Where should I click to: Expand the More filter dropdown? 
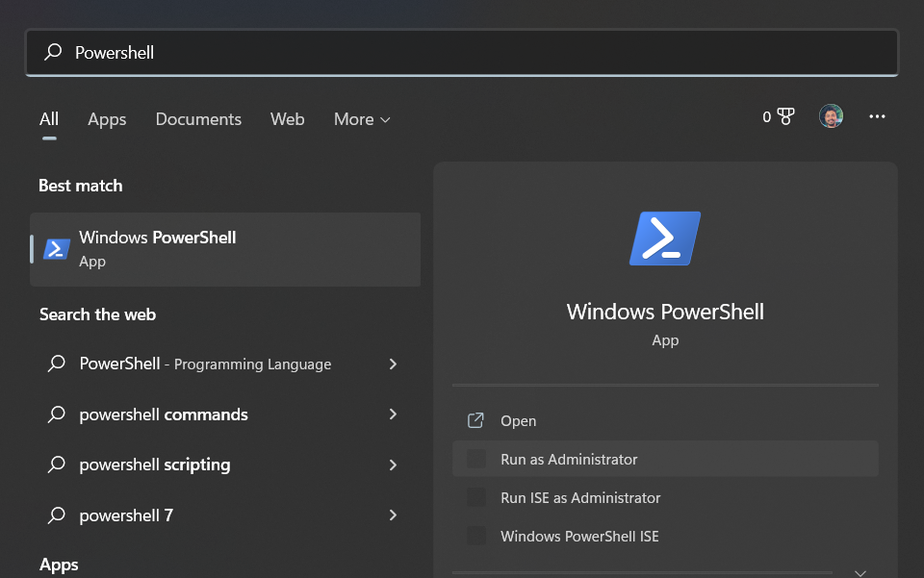click(x=362, y=119)
